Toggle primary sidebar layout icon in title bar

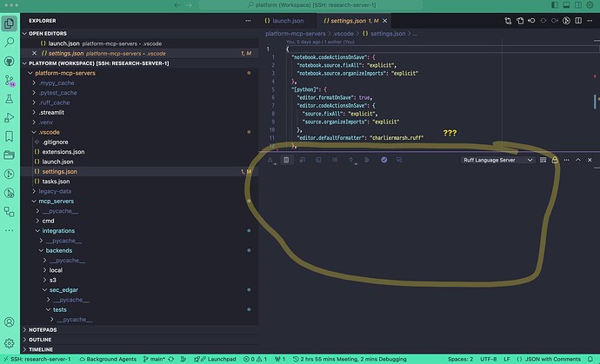point(555,5)
